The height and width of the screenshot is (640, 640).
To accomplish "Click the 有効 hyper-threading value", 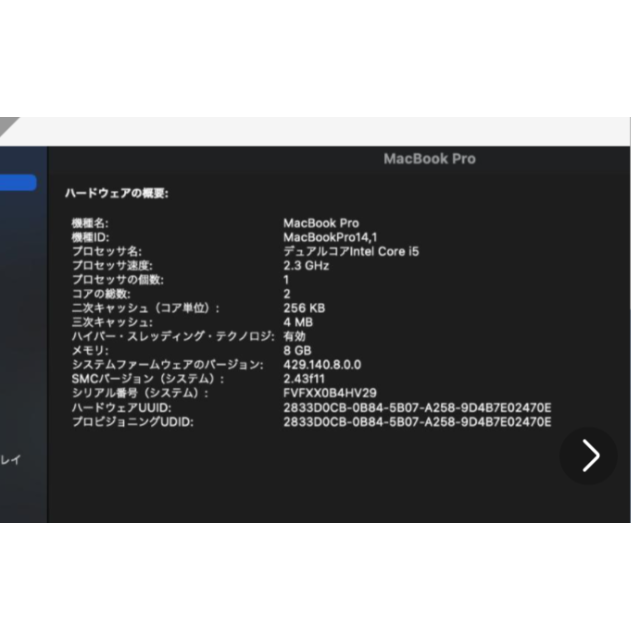I will click(x=294, y=336).
